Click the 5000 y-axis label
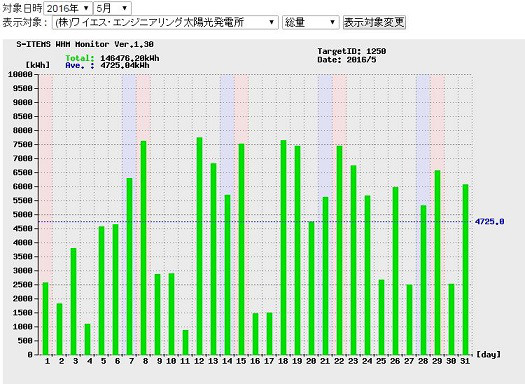This screenshot has height=384, width=525. point(23,214)
